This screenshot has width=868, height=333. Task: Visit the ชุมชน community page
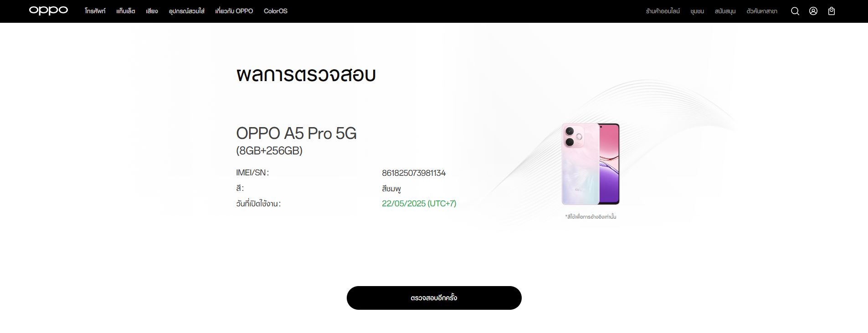point(698,11)
